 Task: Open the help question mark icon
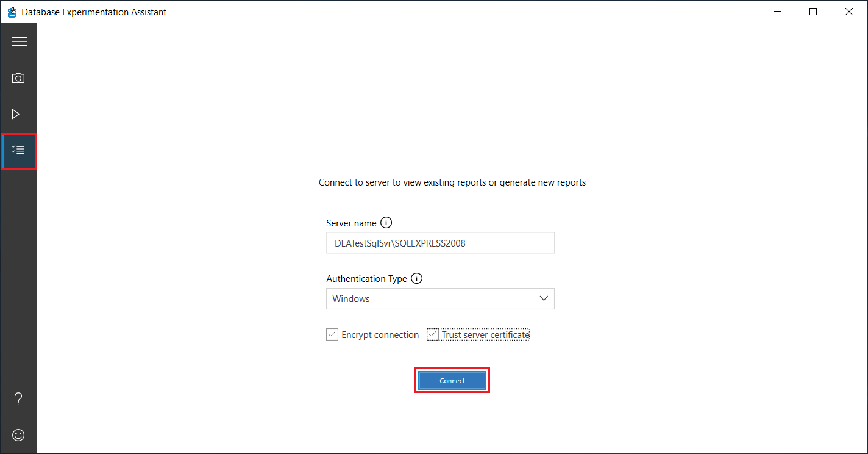[x=18, y=399]
